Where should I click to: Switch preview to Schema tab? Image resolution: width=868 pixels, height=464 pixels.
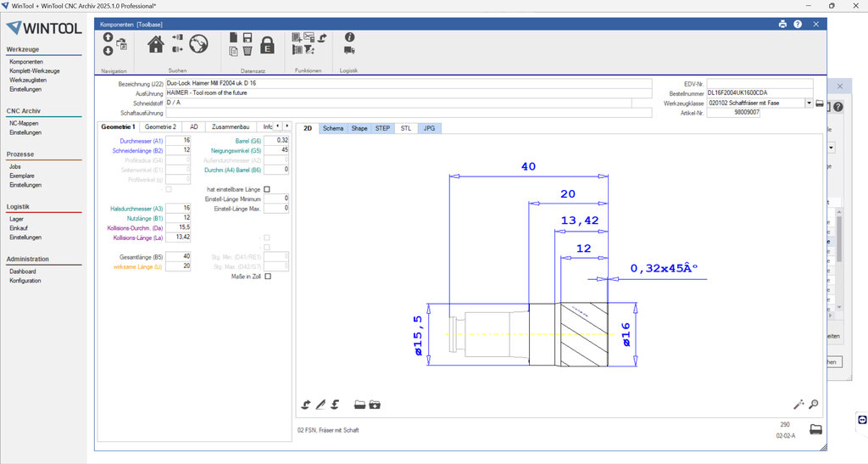click(333, 128)
